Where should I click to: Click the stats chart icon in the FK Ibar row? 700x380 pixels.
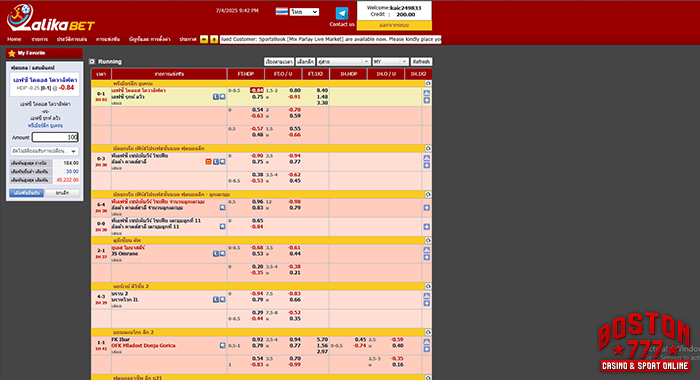pos(427,342)
